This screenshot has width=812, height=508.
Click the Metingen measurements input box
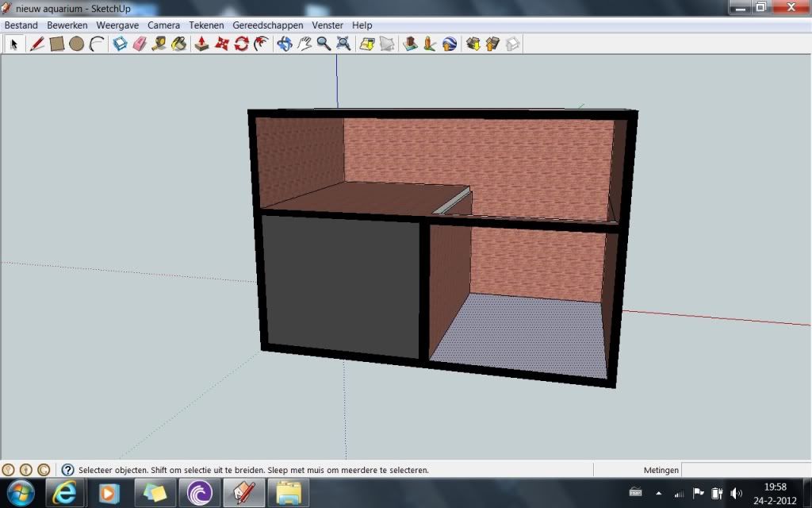pyautogui.click(x=745, y=470)
